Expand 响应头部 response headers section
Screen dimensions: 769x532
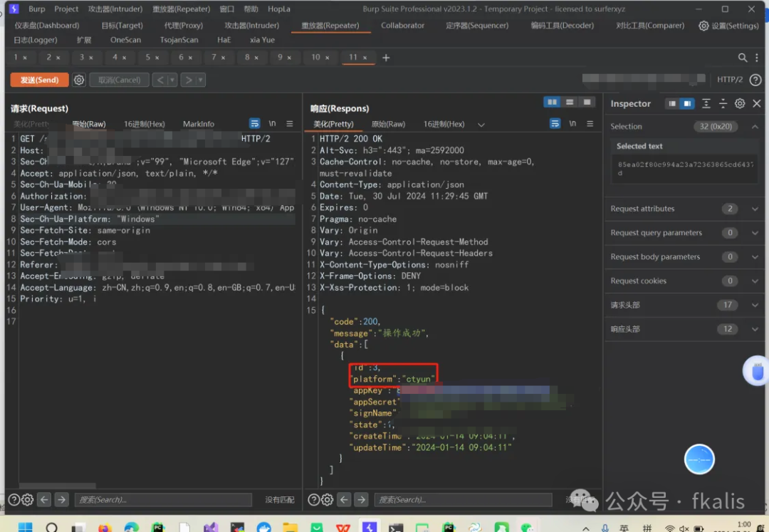tap(755, 329)
